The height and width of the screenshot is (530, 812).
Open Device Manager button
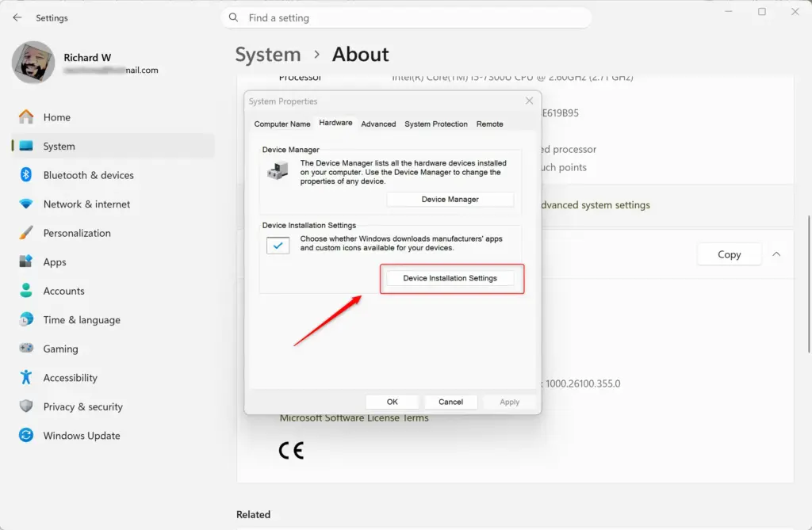coord(450,200)
